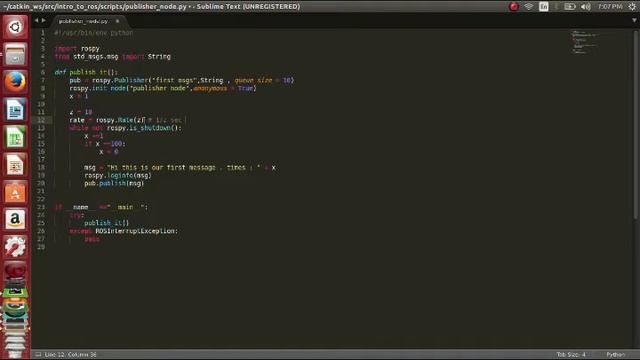
Task: Click the 'except ROSInterruptException:' line
Action: [124, 231]
